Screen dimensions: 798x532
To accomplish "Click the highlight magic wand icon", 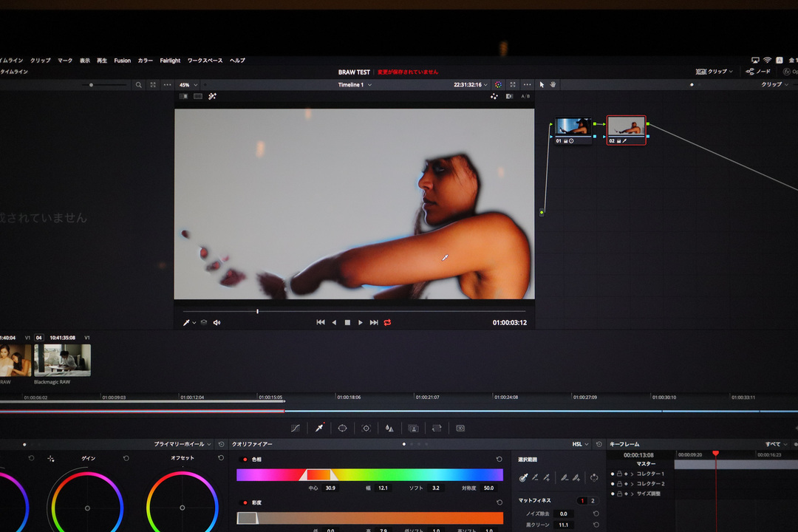I will point(212,96).
